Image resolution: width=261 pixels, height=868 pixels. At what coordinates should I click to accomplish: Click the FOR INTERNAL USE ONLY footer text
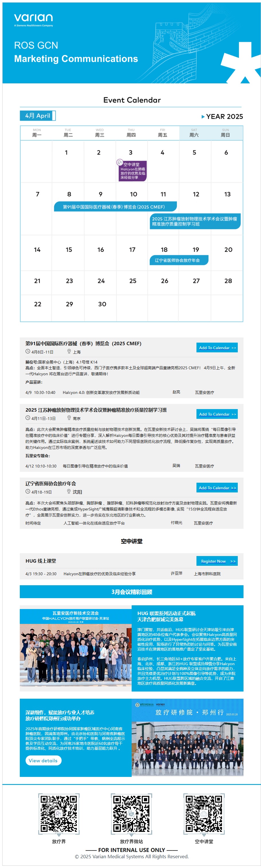point(132,850)
